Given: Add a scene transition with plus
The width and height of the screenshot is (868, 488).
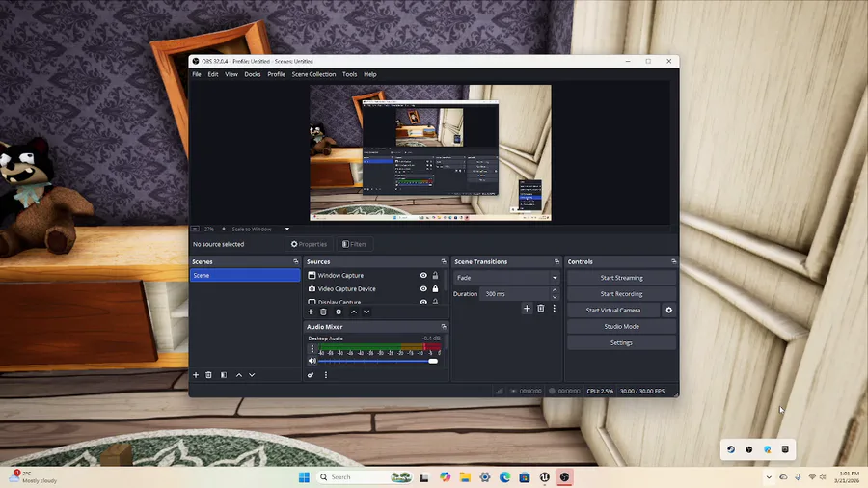Looking at the screenshot, I should coord(527,309).
